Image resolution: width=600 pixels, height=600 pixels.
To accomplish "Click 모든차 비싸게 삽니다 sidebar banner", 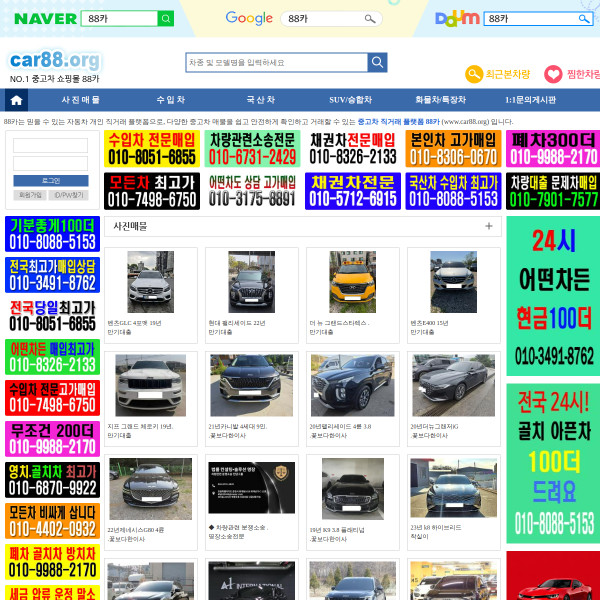I will [x=52, y=521].
